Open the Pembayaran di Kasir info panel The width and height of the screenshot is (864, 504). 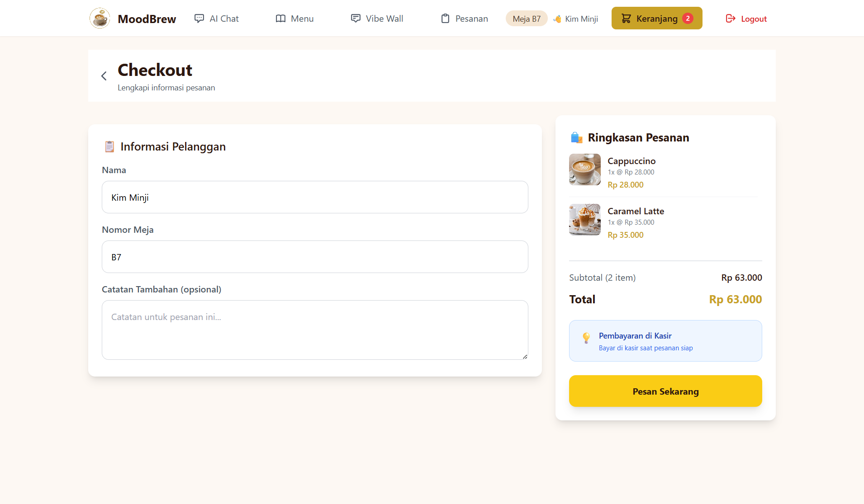[665, 340]
